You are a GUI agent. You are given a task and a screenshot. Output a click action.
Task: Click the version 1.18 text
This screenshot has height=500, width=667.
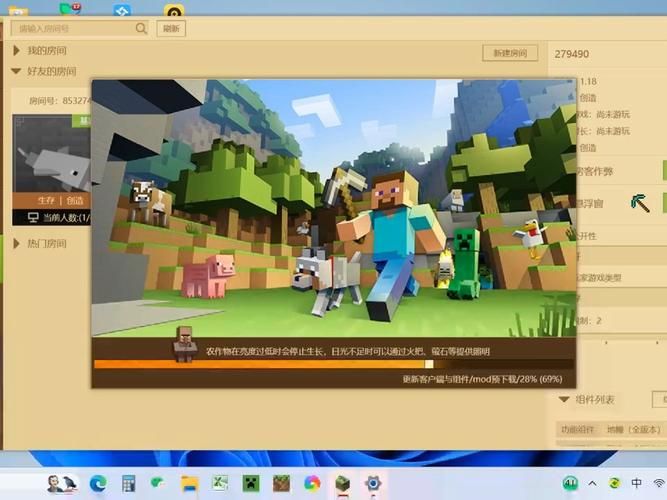pos(588,81)
